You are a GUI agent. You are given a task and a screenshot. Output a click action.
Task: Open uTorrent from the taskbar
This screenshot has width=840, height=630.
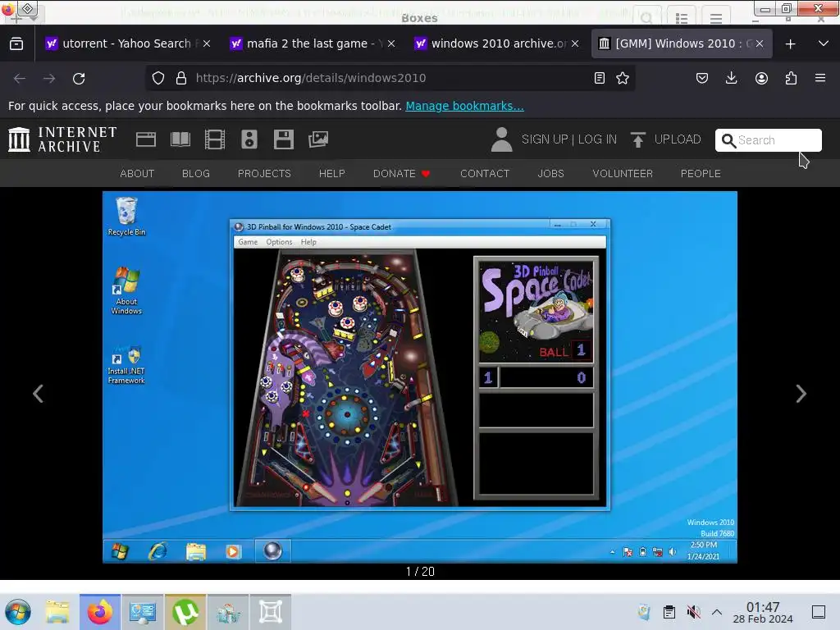185,612
